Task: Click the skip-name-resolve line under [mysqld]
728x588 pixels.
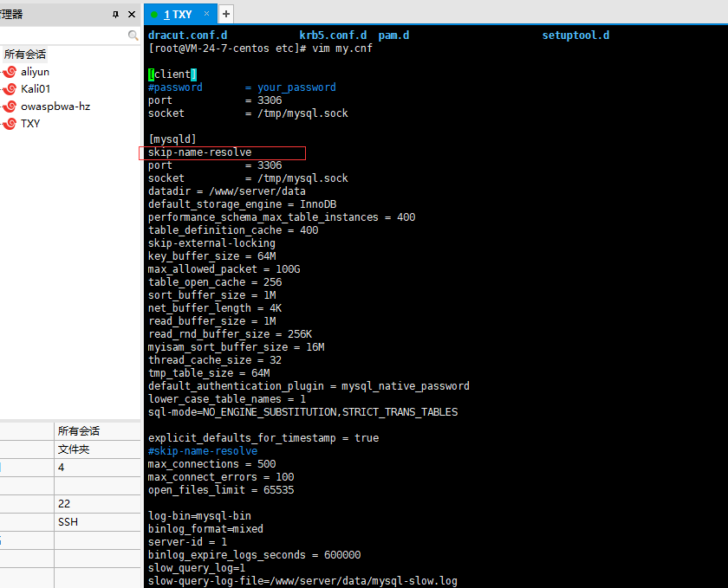Action: 199,152
